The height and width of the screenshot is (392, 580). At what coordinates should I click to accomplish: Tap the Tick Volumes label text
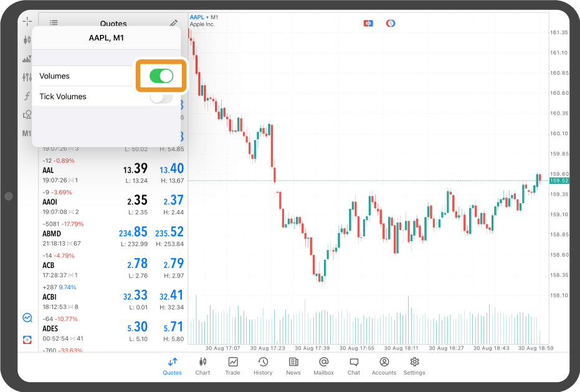63,96
